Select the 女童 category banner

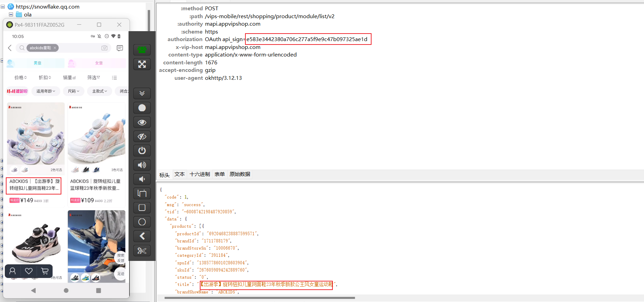[x=97, y=63]
